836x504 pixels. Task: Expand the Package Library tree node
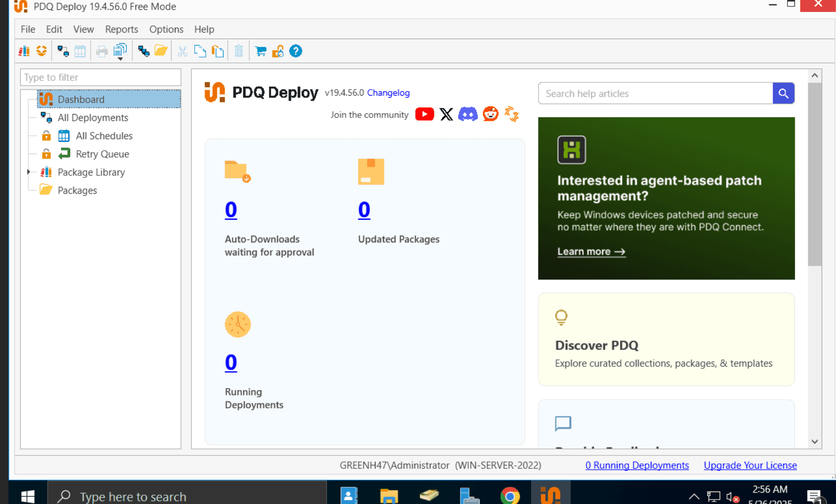click(29, 172)
